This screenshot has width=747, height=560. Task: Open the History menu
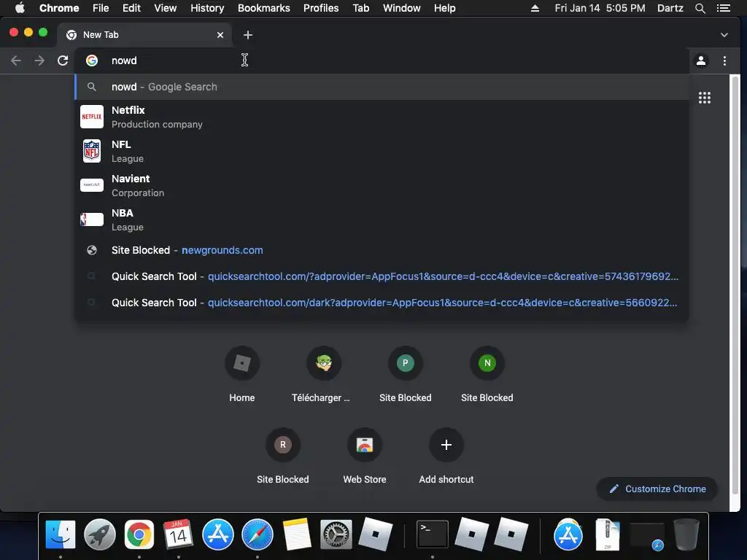pos(207,8)
